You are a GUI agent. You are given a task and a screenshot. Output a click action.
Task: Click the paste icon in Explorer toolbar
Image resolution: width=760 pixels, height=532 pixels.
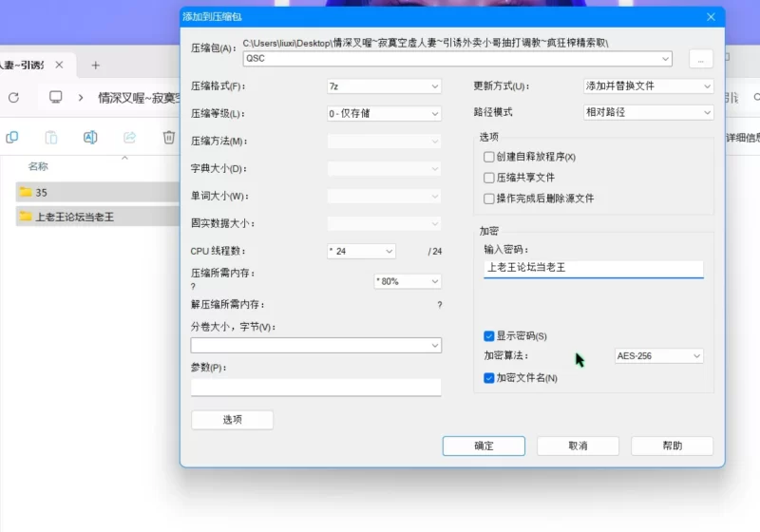(x=51, y=138)
